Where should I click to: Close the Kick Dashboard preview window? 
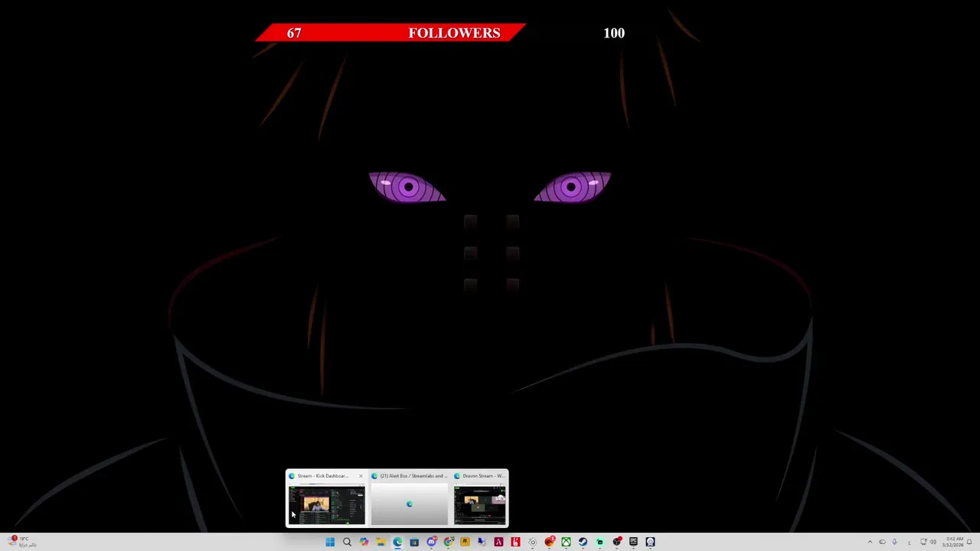(361, 476)
